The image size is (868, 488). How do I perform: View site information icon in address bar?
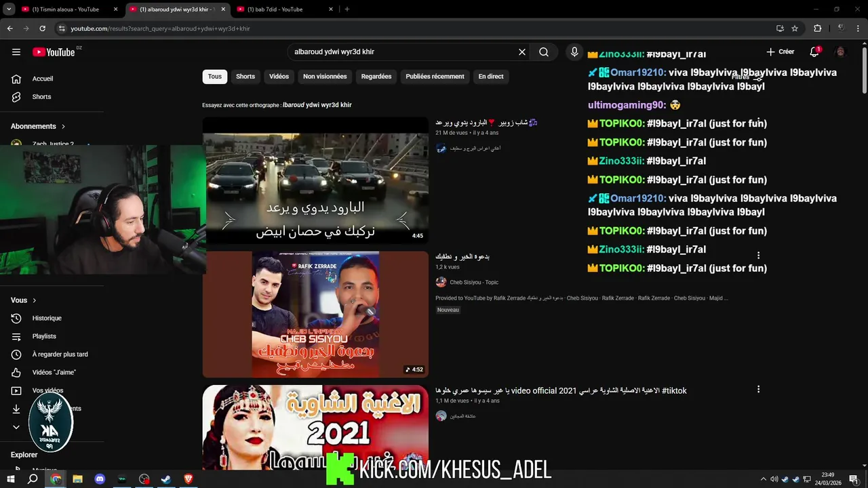62,28
